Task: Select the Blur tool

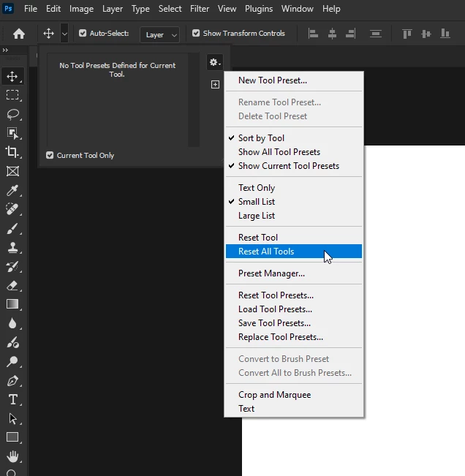Action: tap(12, 323)
